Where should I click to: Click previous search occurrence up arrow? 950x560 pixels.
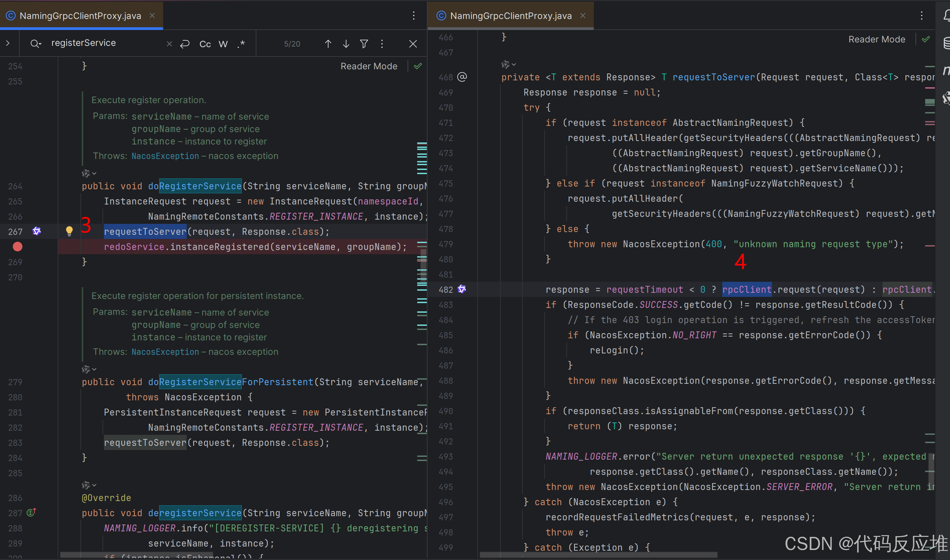tap(328, 44)
